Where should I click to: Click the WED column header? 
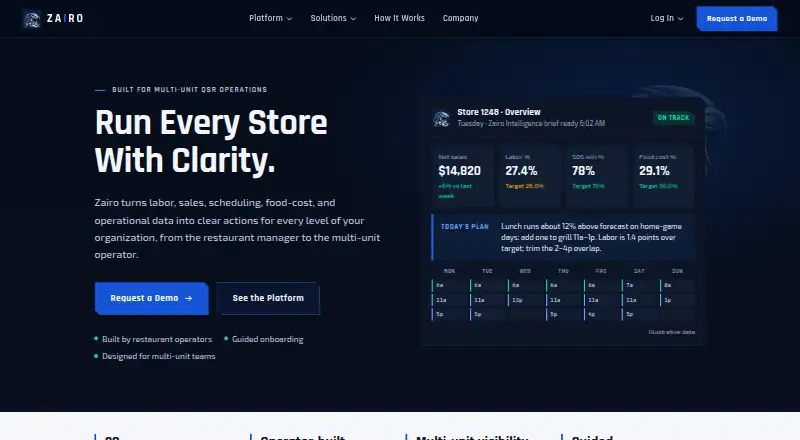pos(525,271)
